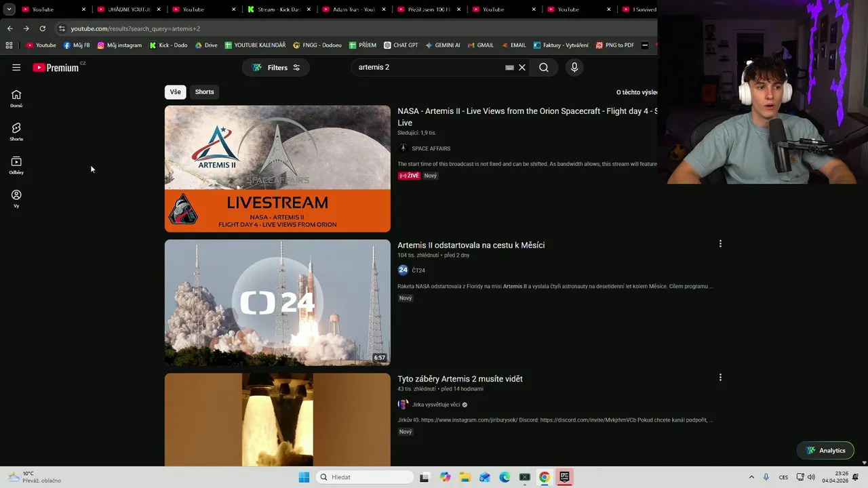Open more options for 'Tyto záběry' video
This screenshot has height=488, width=868.
pyautogui.click(x=720, y=377)
